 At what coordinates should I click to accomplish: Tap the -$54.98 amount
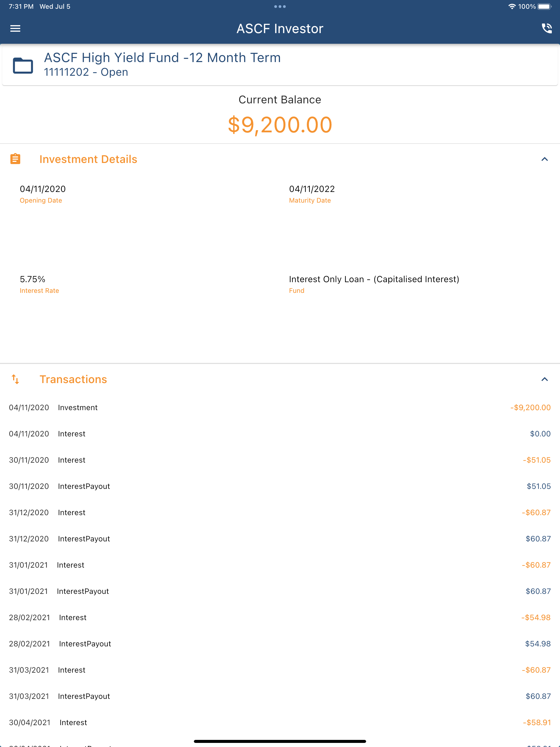pyautogui.click(x=536, y=618)
